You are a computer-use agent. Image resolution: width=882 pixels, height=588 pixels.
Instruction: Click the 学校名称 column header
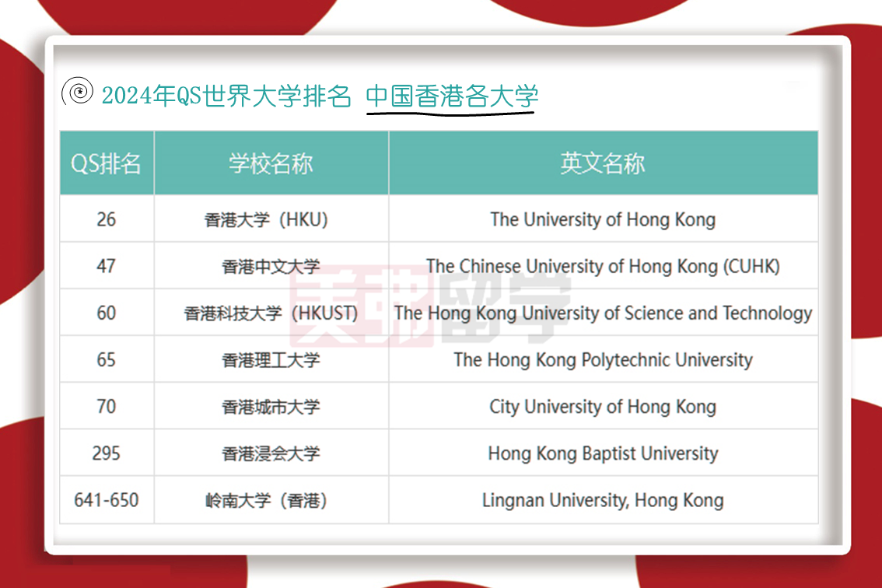tap(271, 163)
